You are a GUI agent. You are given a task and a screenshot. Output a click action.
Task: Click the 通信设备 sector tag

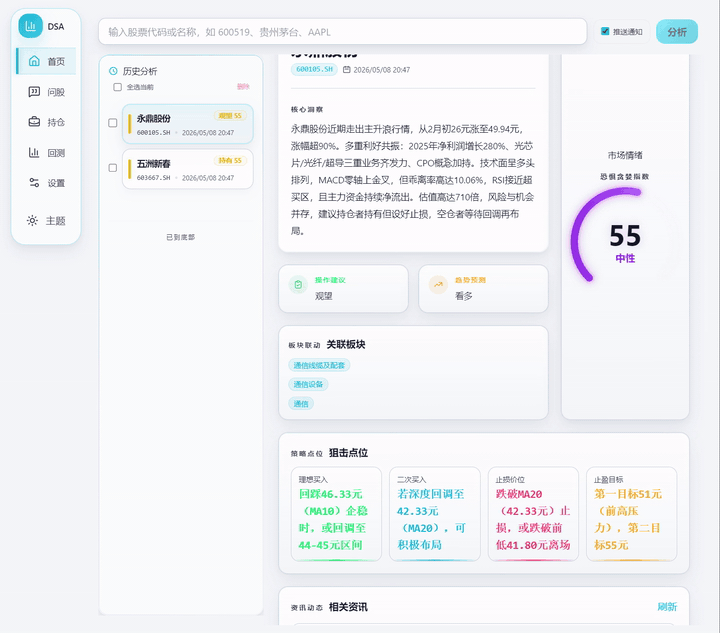(308, 385)
